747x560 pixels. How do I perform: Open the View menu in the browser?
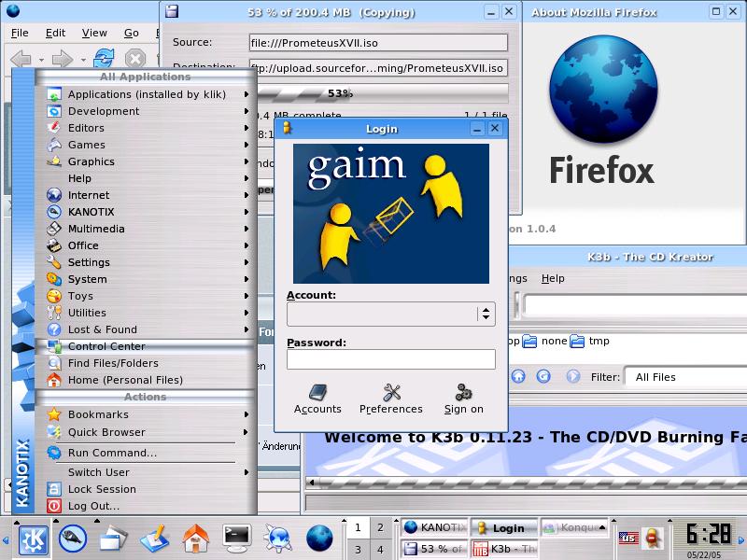coord(94,33)
